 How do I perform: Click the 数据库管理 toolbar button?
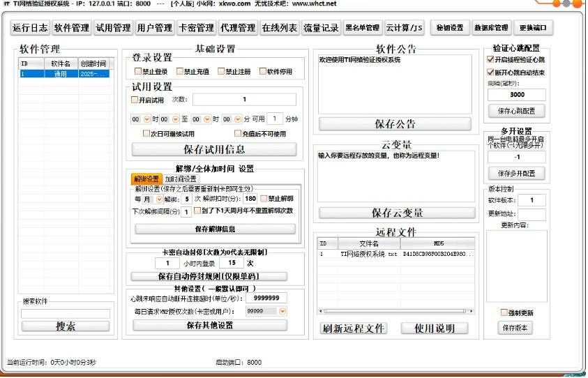[x=491, y=28]
